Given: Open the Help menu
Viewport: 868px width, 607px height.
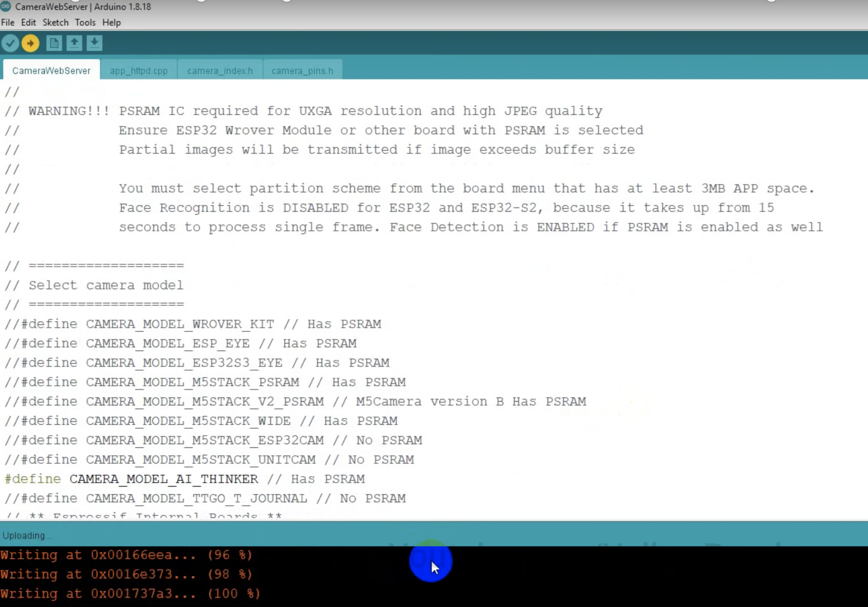Looking at the screenshot, I should [x=111, y=23].
